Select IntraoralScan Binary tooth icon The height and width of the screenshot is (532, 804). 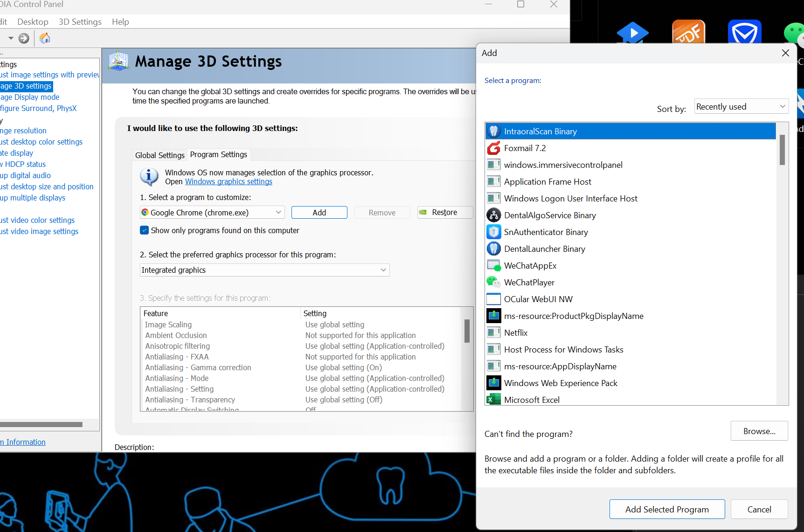click(494, 131)
